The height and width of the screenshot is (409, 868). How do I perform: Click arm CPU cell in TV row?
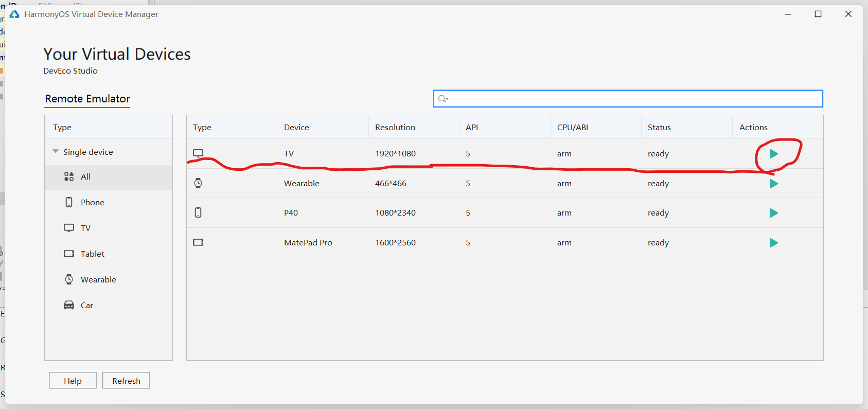pos(564,154)
